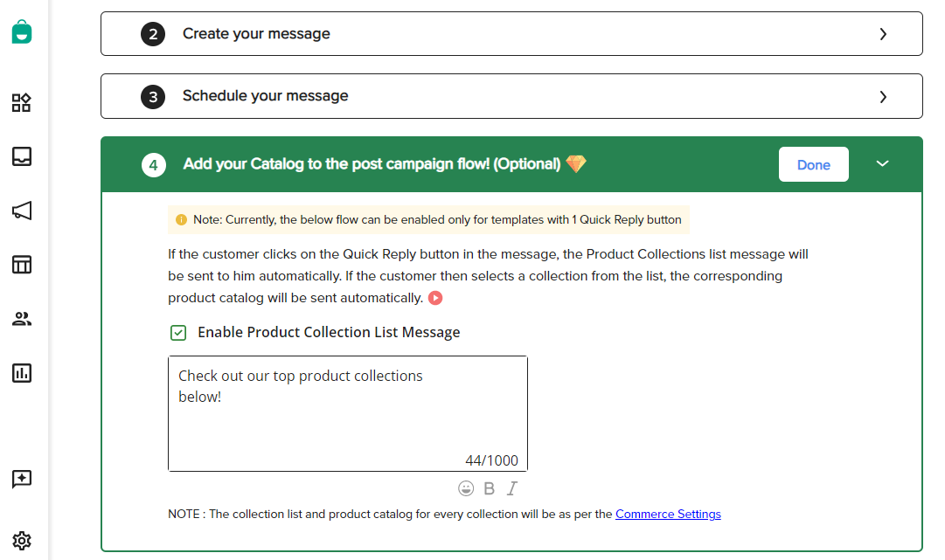The width and height of the screenshot is (945, 560).
Task: Open the settings gear icon
Action: 22,541
